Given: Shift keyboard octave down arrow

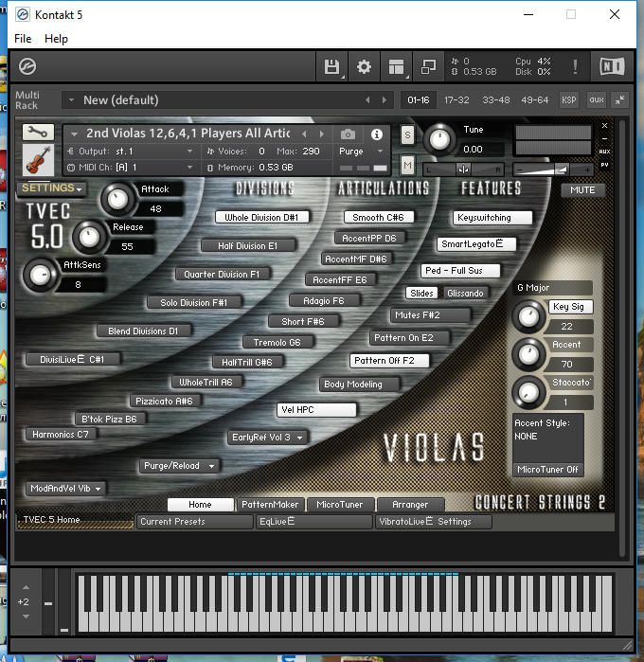Looking at the screenshot, I should point(26,617).
